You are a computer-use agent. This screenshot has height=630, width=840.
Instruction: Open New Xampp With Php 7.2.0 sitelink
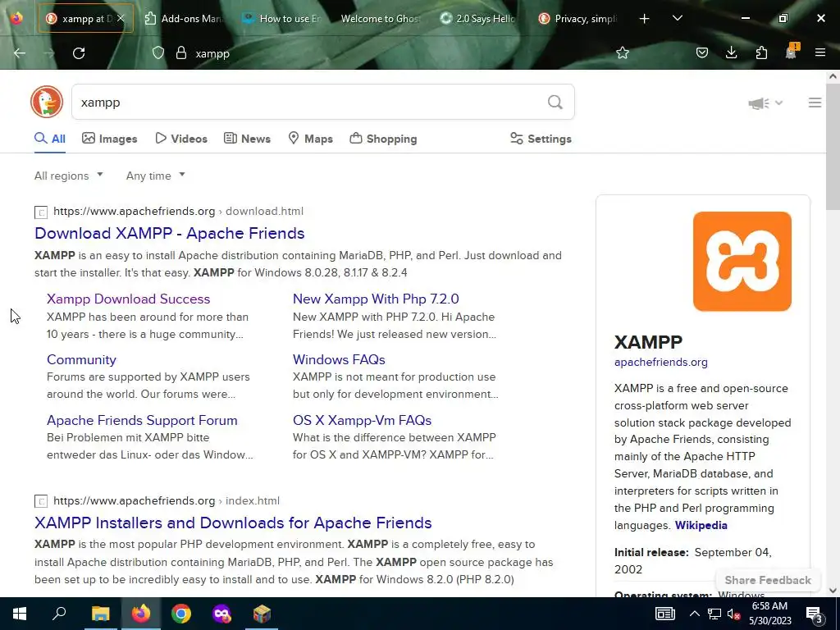tap(376, 299)
